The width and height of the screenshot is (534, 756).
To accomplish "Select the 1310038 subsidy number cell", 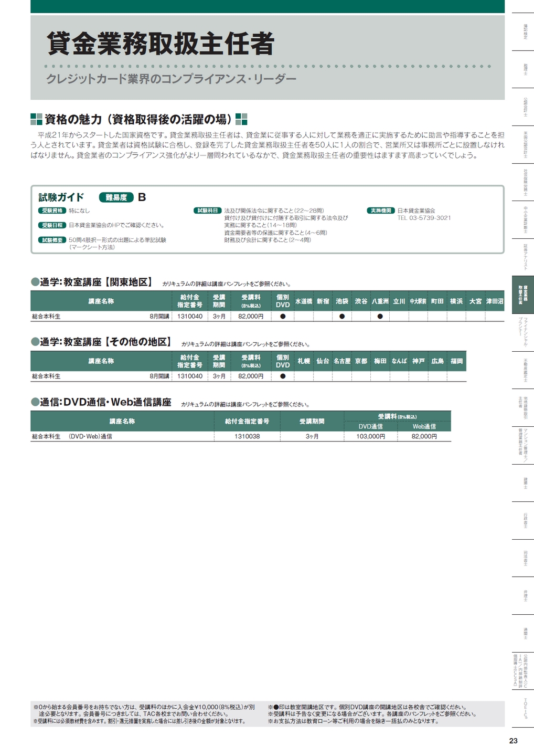I will 247,436.
